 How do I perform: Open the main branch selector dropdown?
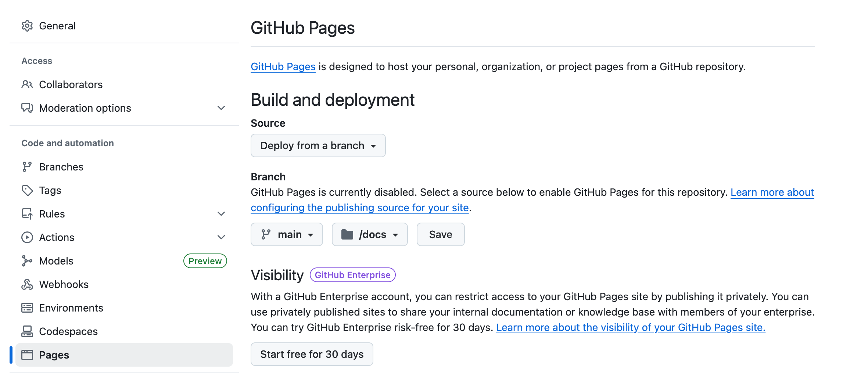point(287,234)
